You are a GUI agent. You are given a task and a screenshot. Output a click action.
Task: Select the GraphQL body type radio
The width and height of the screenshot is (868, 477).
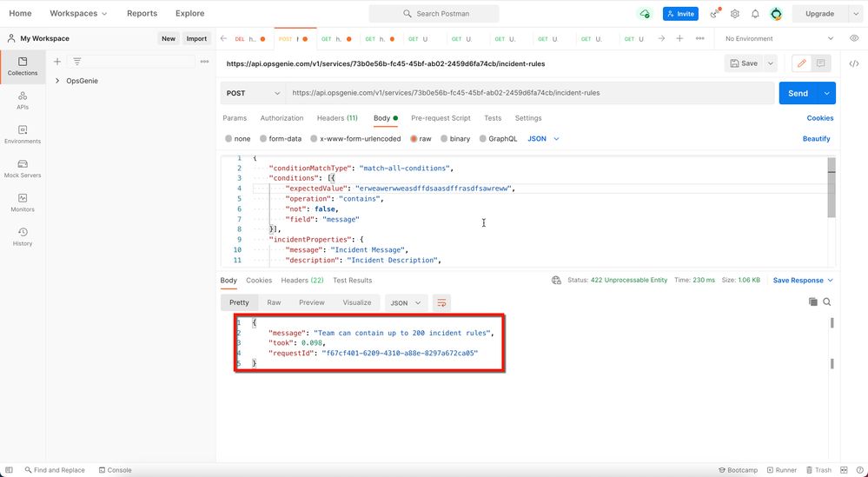pyautogui.click(x=483, y=139)
